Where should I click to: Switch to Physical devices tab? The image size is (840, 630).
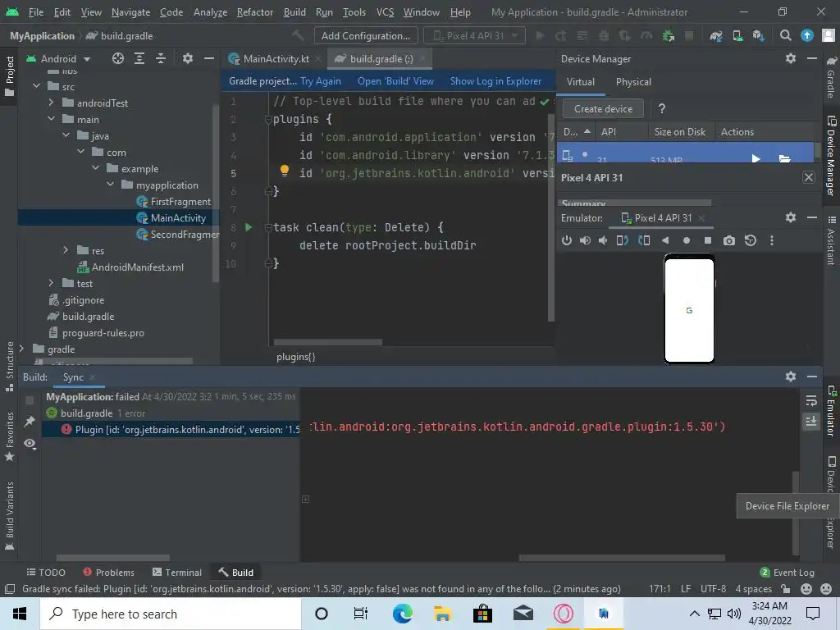coord(633,82)
